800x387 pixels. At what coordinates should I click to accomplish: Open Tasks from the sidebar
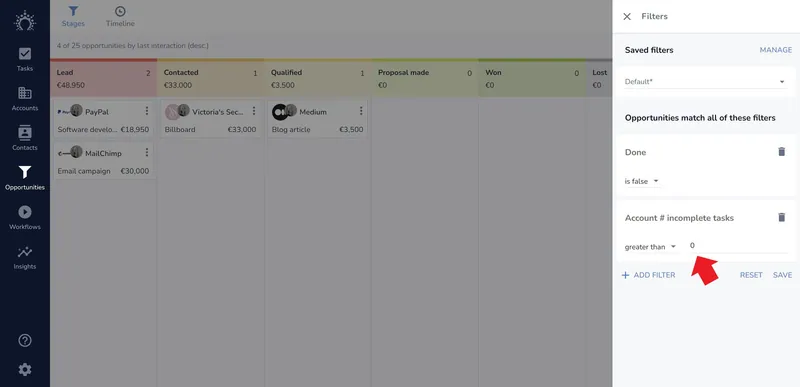tap(24, 59)
